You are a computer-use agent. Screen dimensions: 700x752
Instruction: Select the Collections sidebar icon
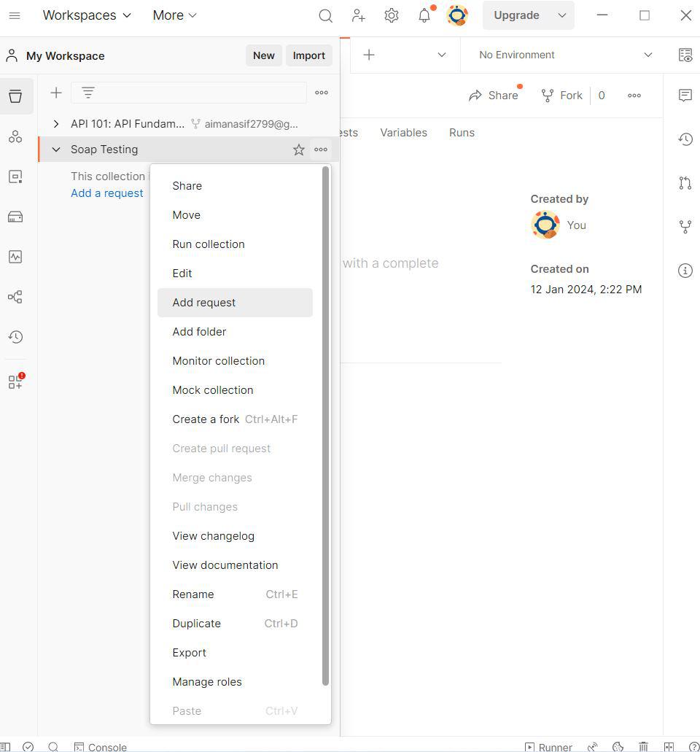(x=15, y=96)
